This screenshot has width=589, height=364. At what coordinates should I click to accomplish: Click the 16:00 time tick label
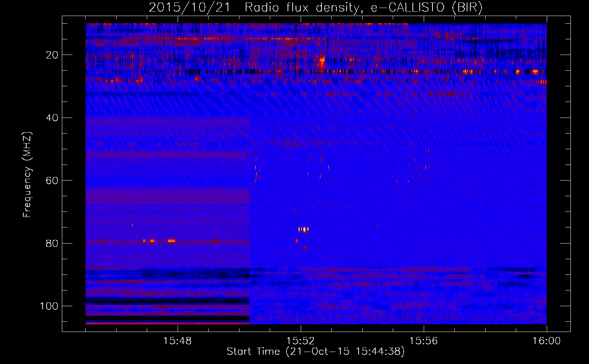(546, 341)
